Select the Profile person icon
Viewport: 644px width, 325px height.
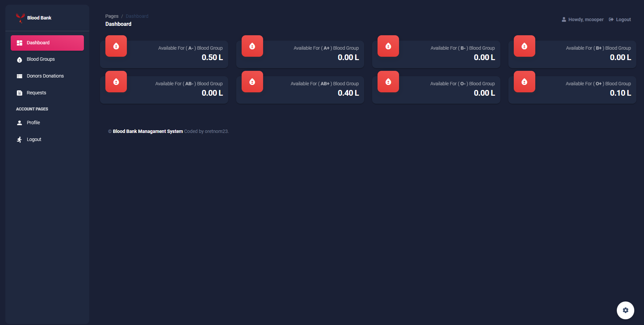pos(19,123)
